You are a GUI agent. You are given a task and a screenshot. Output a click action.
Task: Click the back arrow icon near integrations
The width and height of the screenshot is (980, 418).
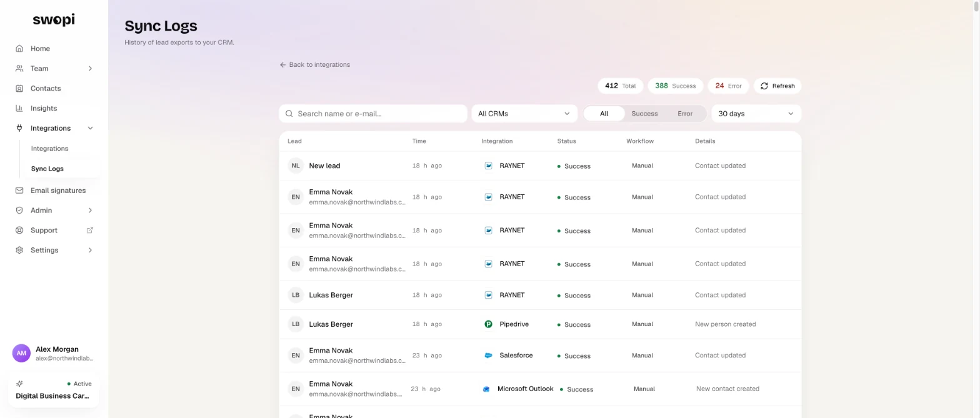[283, 65]
